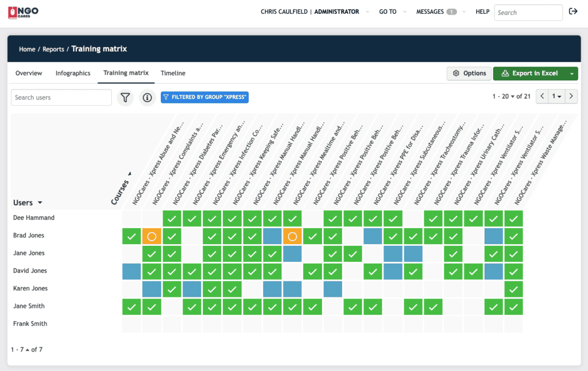Select Brad Jones orange Mealtime status cell

point(292,237)
